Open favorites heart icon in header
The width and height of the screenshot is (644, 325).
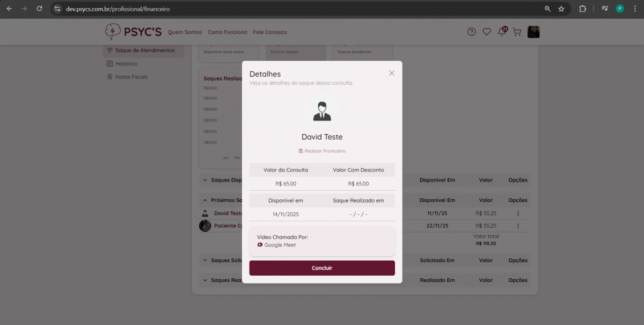point(487,32)
